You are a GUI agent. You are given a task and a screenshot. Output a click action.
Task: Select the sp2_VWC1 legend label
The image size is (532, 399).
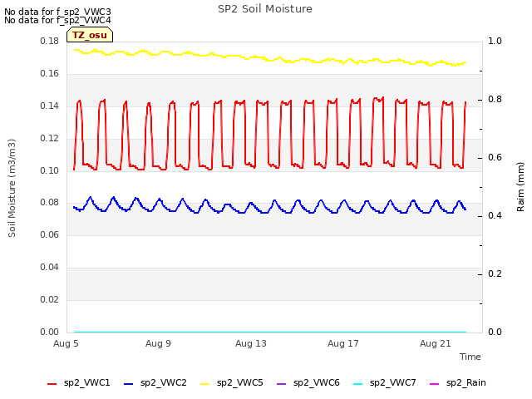click(x=86, y=382)
